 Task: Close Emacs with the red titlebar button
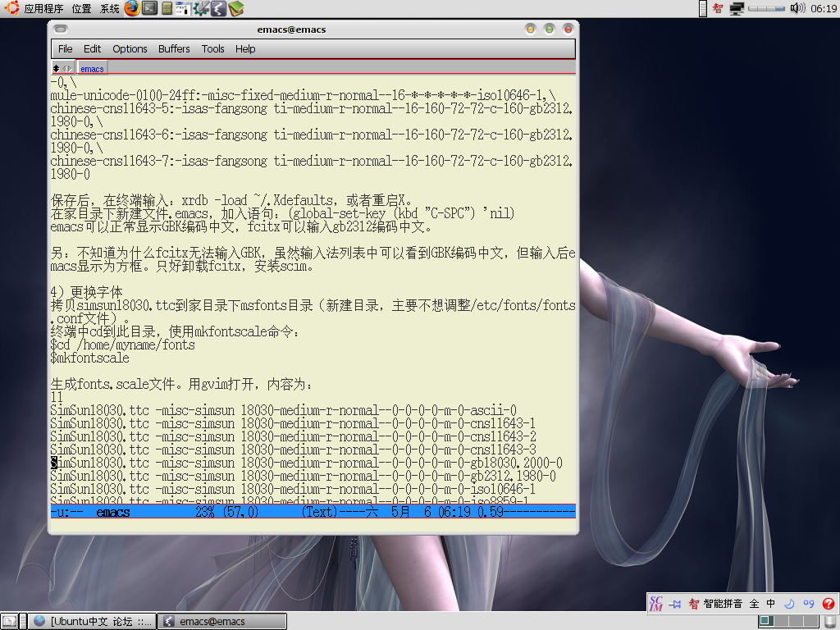(568, 29)
